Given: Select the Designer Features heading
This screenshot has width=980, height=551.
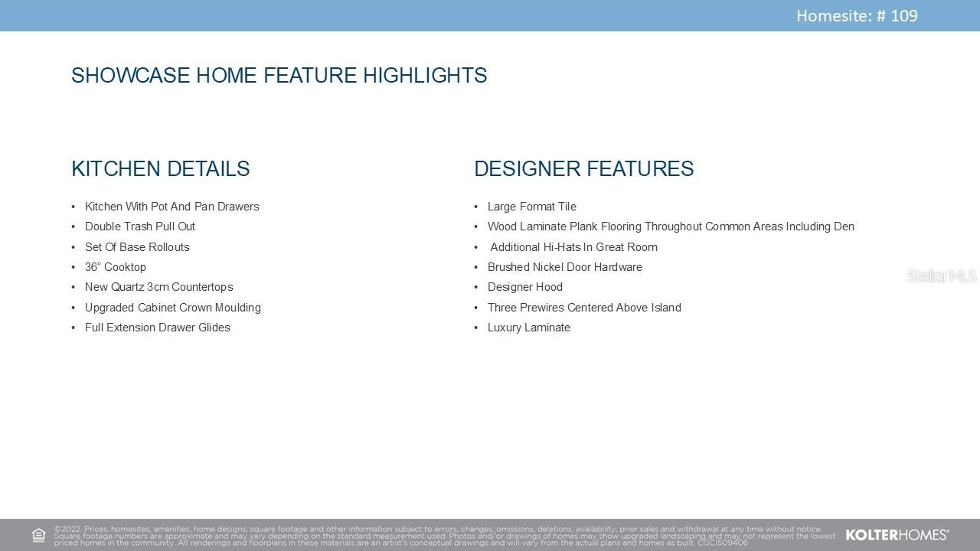Looking at the screenshot, I should (x=583, y=169).
